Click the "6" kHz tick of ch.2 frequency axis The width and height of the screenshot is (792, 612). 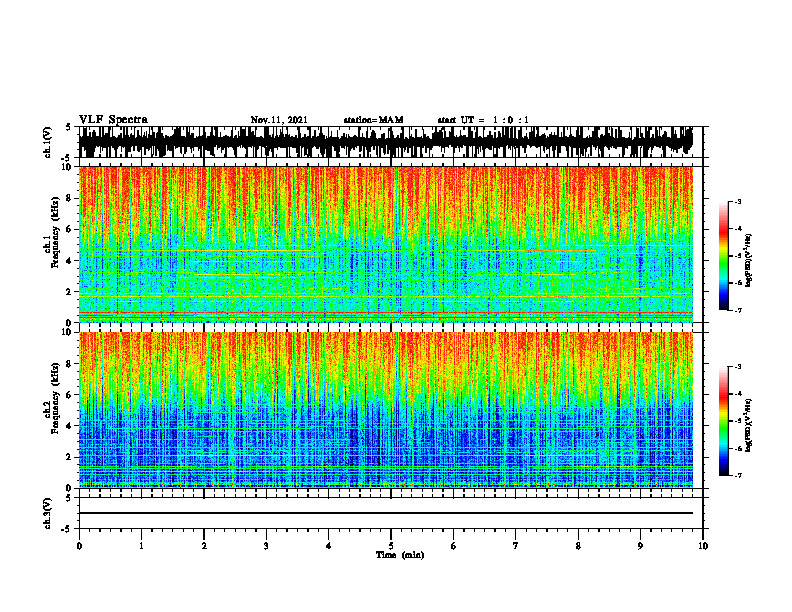[x=70, y=395]
